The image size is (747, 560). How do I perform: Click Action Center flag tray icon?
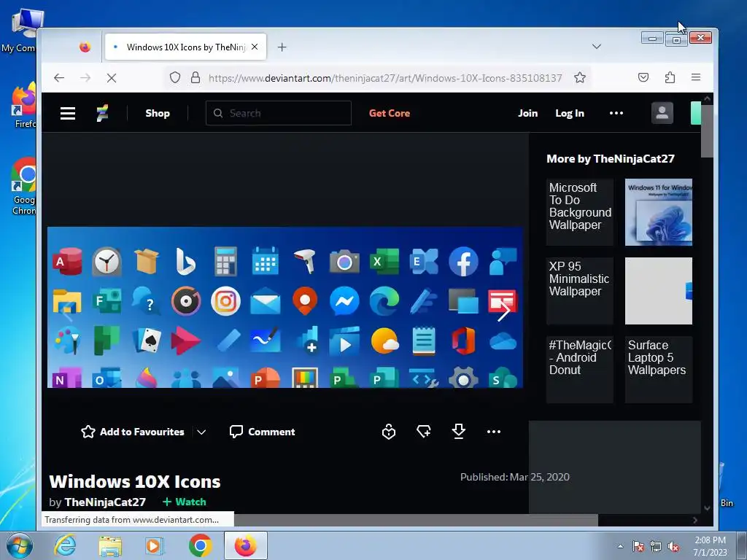coord(638,547)
